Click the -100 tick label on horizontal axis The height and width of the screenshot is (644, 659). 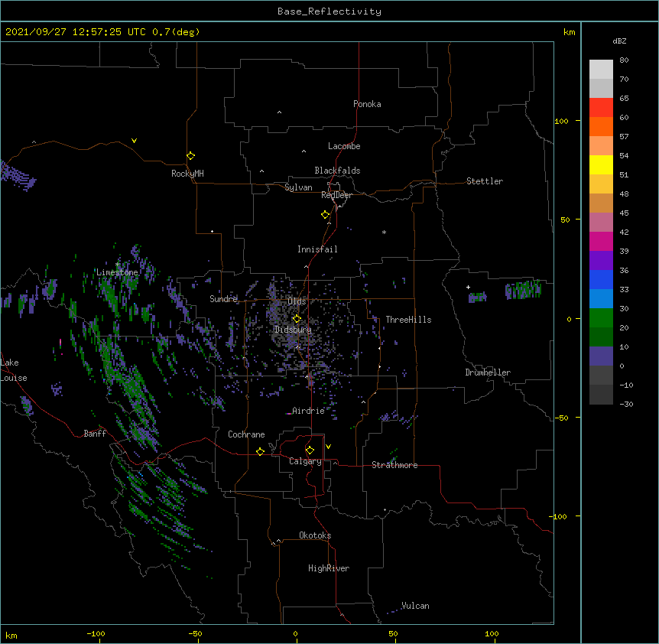(x=96, y=633)
